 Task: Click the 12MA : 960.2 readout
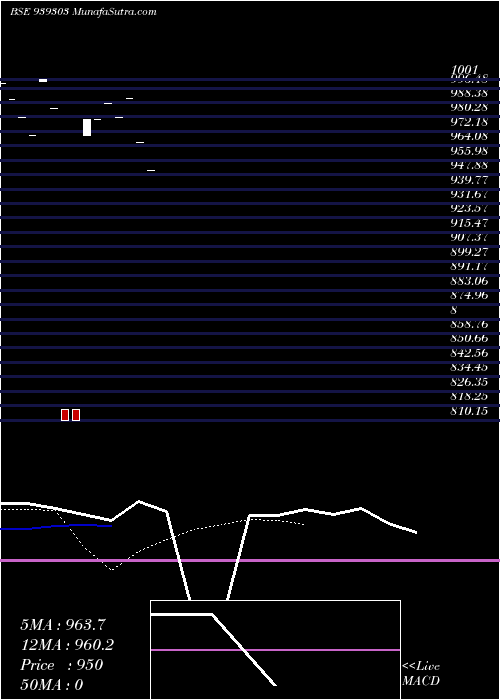point(67,645)
